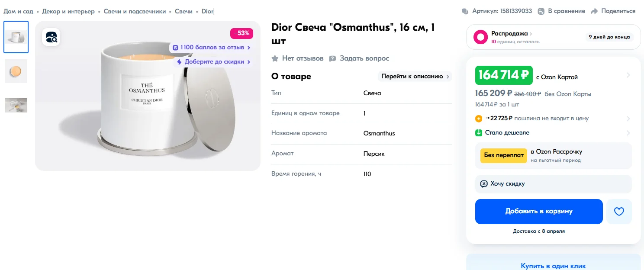Click the star icon near 'Нет отзывов'
The height and width of the screenshot is (270, 644).
275,58
